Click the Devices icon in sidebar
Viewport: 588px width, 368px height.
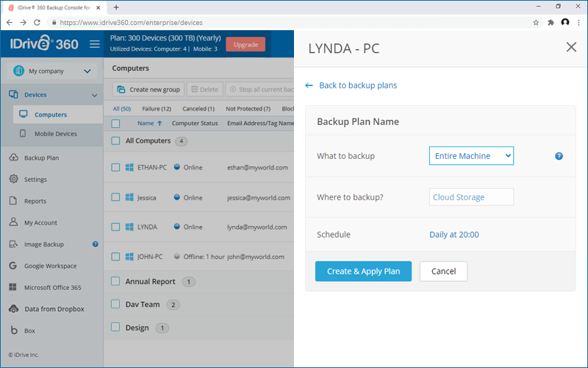[13, 94]
